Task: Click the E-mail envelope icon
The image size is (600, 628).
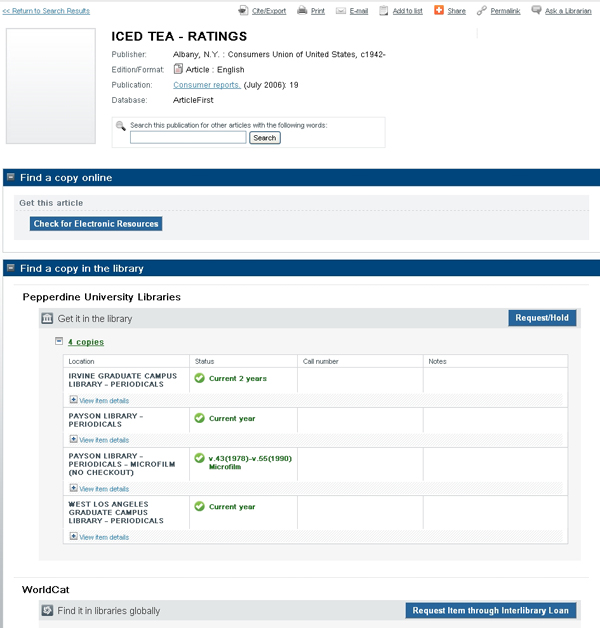Action: [x=341, y=11]
